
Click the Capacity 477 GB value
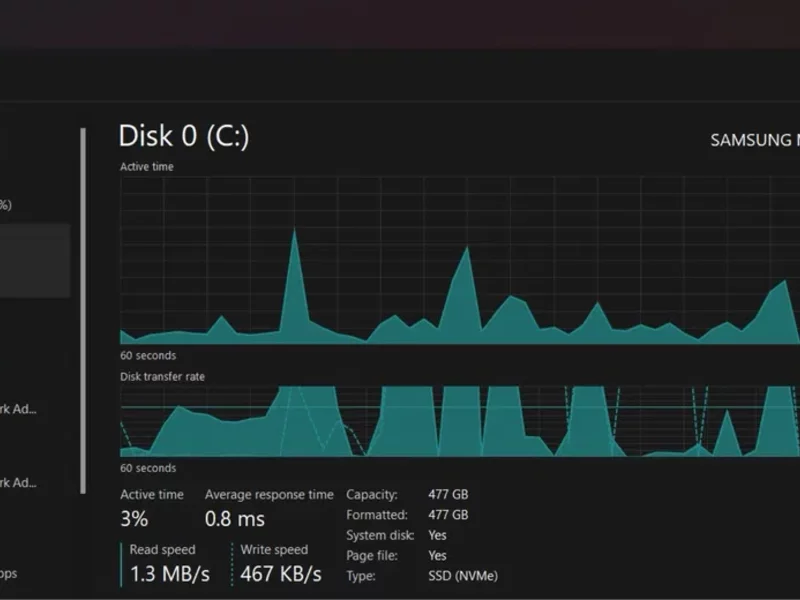coord(447,495)
